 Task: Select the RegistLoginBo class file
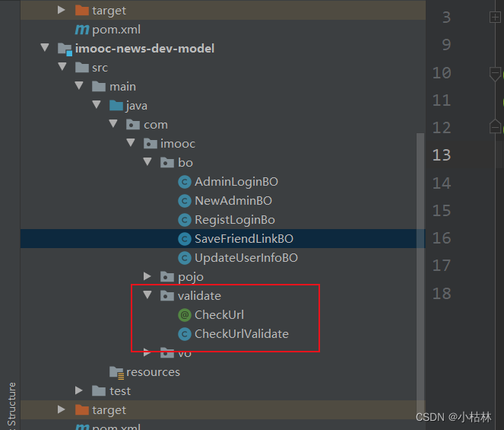click(x=234, y=220)
